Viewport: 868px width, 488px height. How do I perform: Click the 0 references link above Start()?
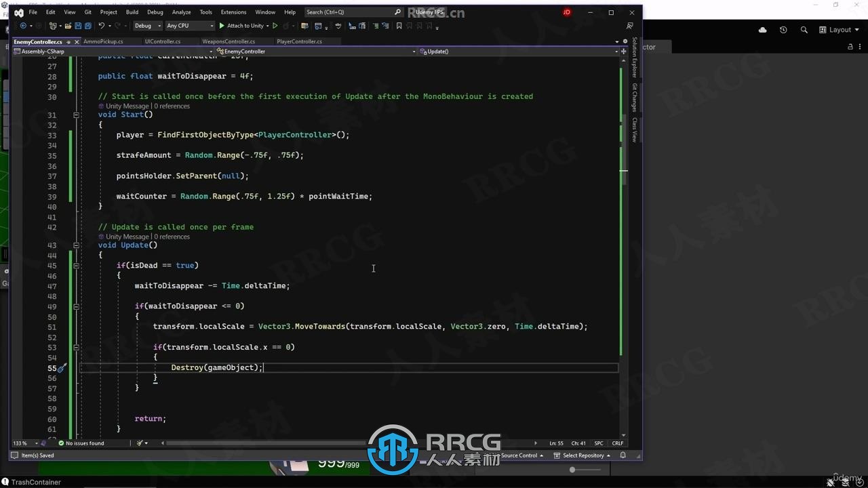172,106
